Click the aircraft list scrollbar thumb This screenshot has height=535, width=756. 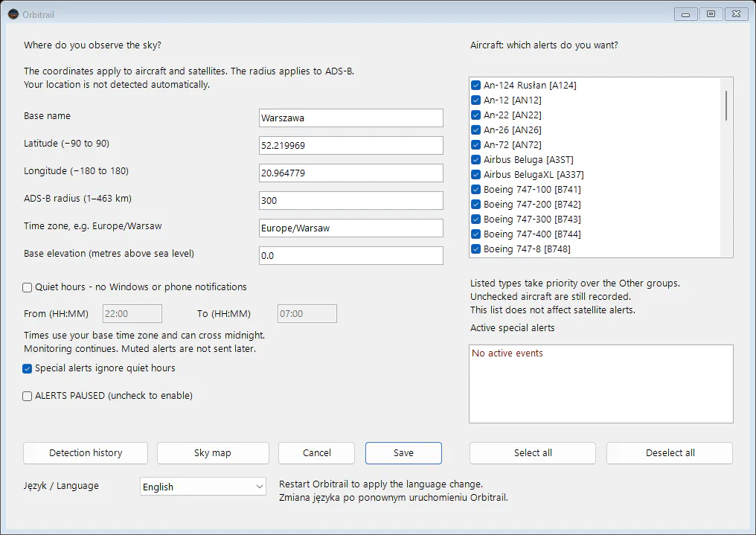(x=726, y=106)
